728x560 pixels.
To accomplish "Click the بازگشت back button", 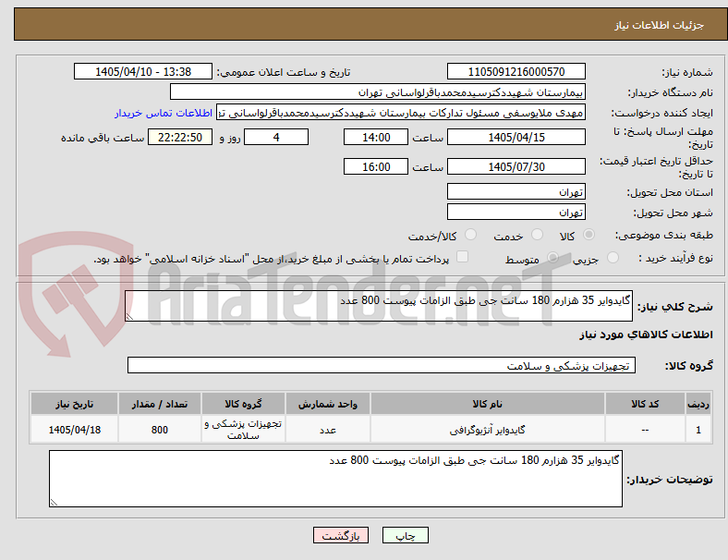I will [341, 535].
